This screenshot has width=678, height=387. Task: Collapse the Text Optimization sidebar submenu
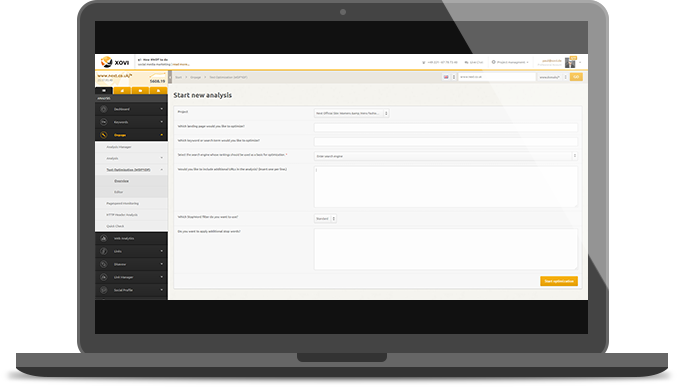(162, 170)
